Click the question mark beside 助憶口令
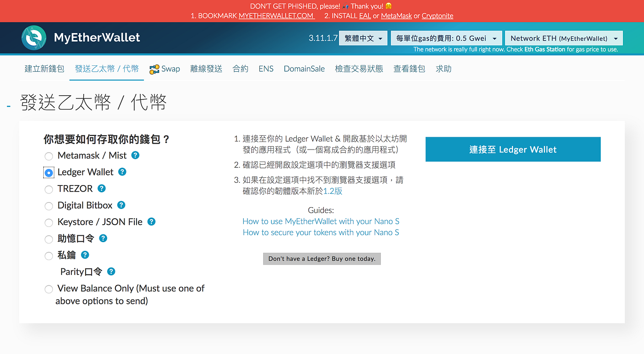Viewport: 644px width, 354px height. click(103, 238)
